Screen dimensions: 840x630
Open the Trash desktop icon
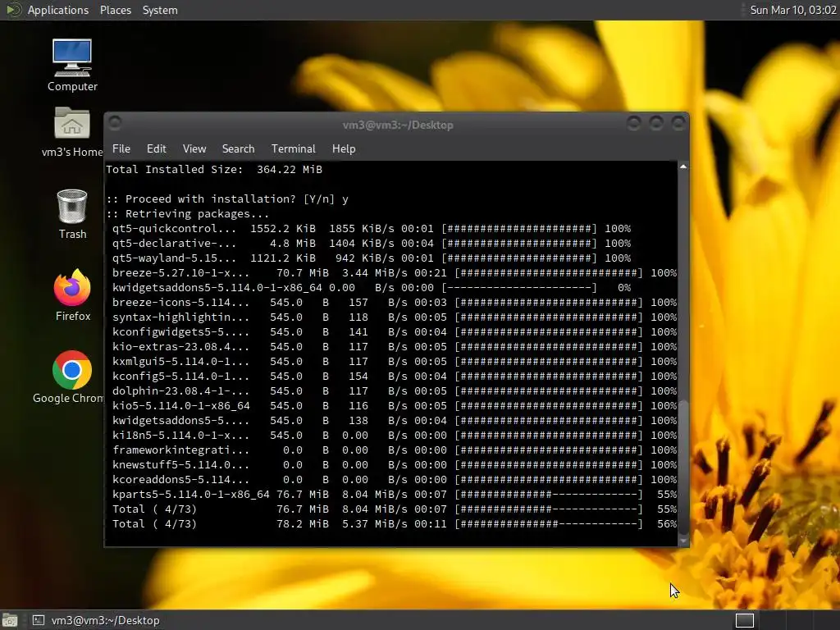72,214
